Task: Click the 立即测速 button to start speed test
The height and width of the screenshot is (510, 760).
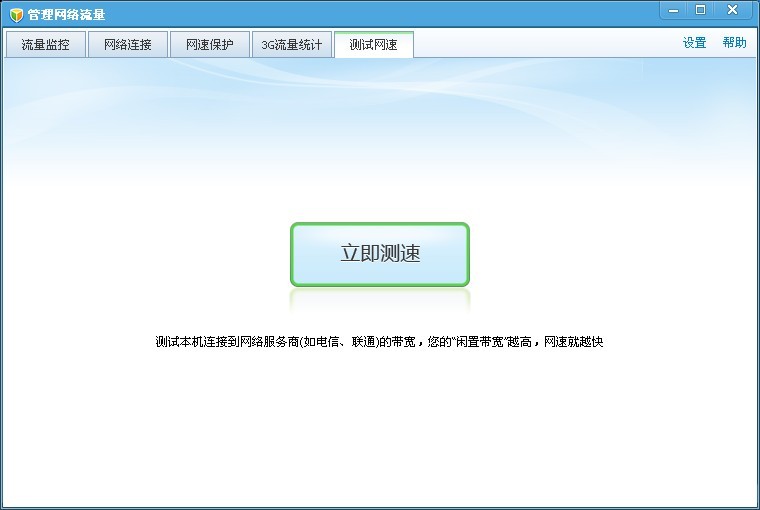Action: [379, 254]
